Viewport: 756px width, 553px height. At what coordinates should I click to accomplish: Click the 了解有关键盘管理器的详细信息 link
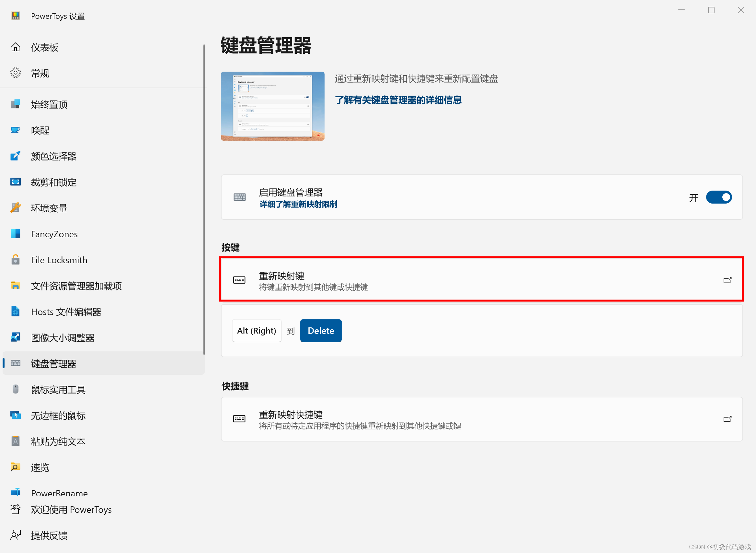click(398, 100)
